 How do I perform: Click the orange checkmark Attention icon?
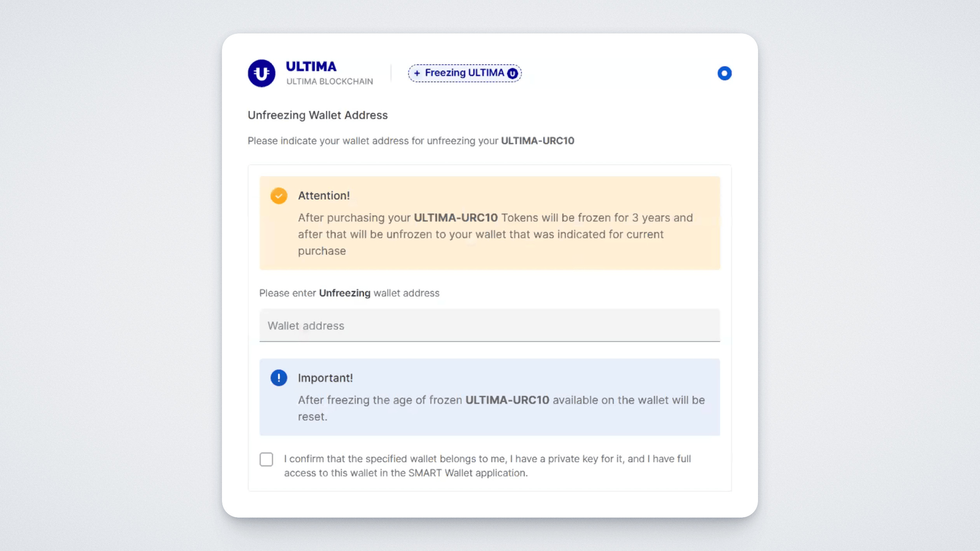point(279,196)
